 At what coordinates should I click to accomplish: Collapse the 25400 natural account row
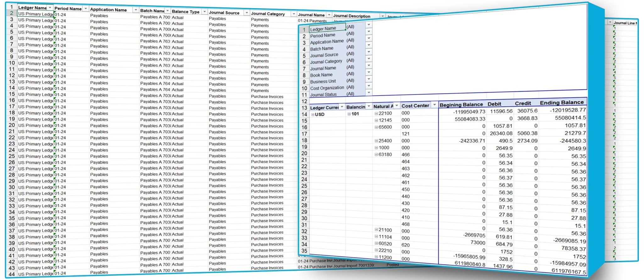click(376, 141)
